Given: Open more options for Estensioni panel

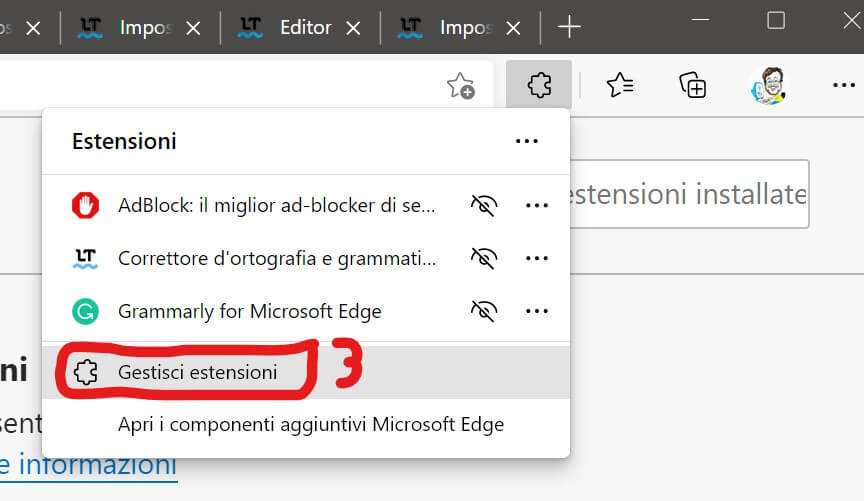Looking at the screenshot, I should tap(527, 142).
